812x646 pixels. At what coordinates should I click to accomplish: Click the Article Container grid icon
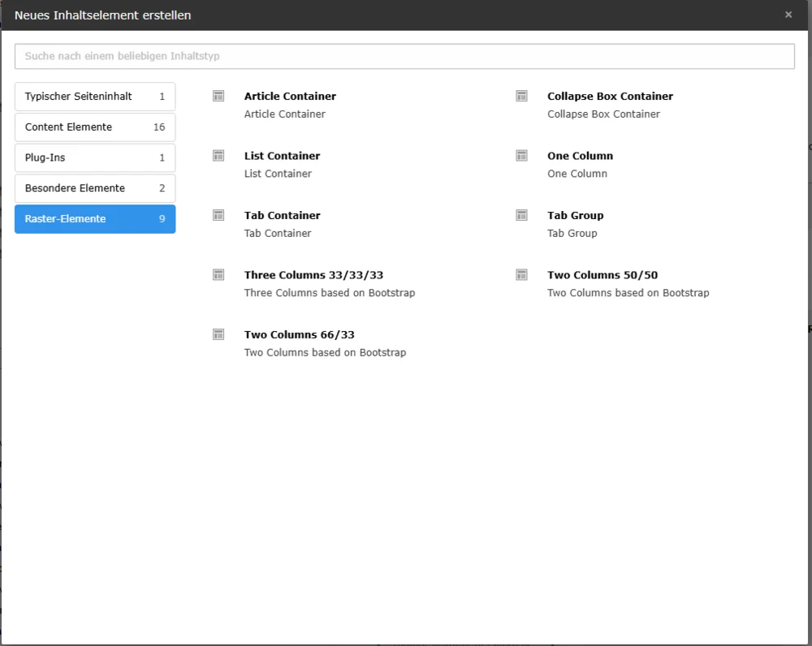pyautogui.click(x=218, y=97)
